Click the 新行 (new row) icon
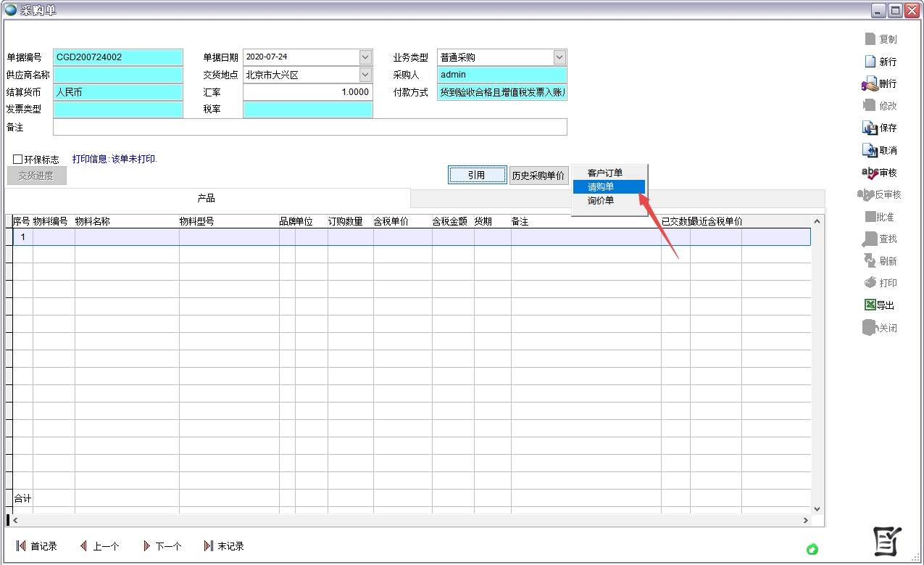 point(870,62)
